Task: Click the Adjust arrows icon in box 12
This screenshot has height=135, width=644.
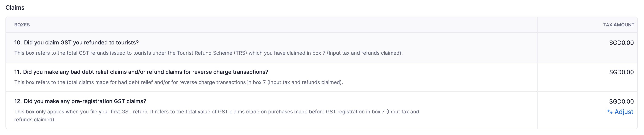Action: pos(610,112)
